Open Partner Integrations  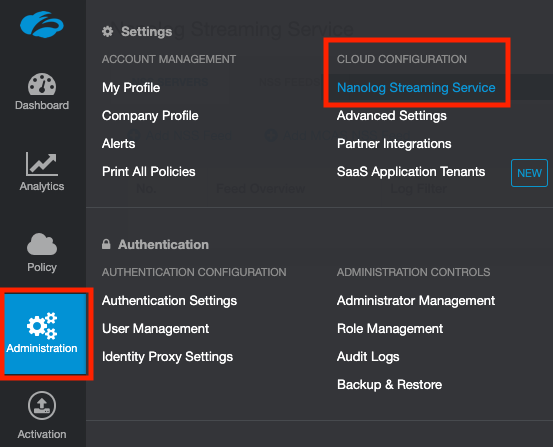394,144
